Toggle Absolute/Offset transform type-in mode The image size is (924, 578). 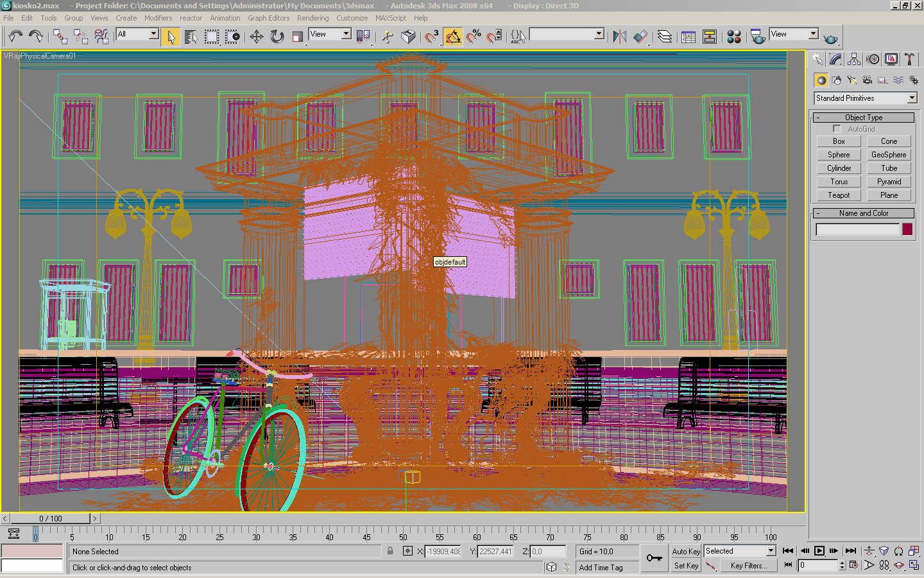coord(407,551)
